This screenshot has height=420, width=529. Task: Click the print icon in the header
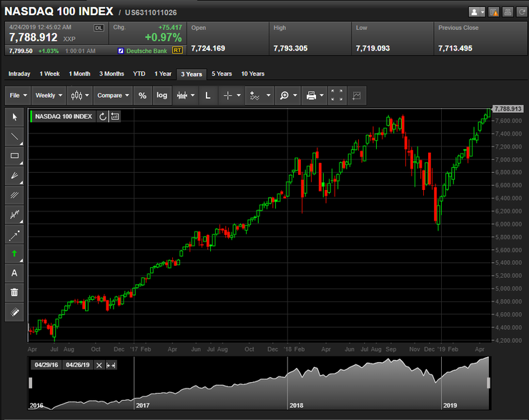coord(508,12)
